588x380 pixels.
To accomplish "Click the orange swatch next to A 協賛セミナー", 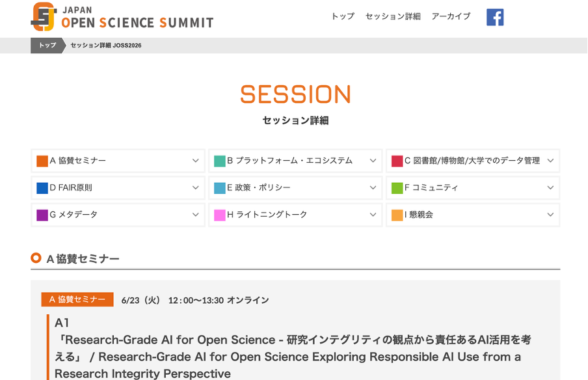I will (42, 161).
